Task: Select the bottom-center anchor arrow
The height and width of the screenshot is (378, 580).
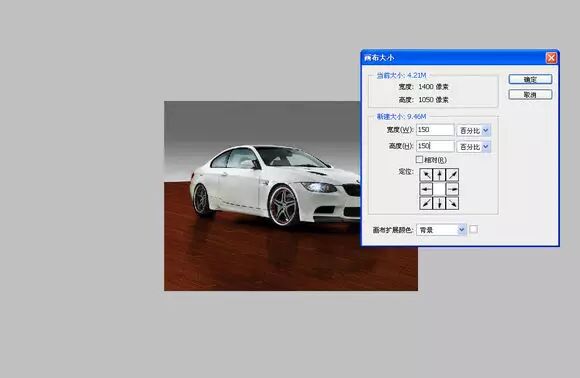Action: 439,203
